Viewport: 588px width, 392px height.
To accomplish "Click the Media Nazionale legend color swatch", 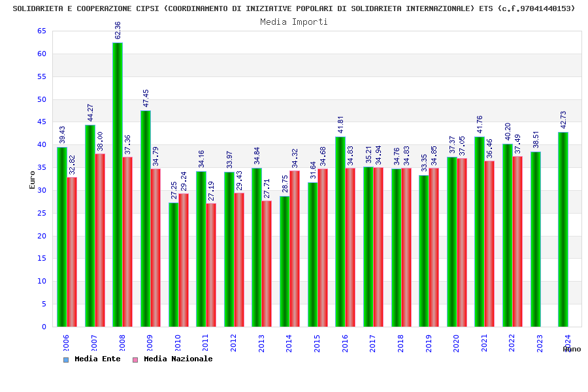I will click(135, 360).
